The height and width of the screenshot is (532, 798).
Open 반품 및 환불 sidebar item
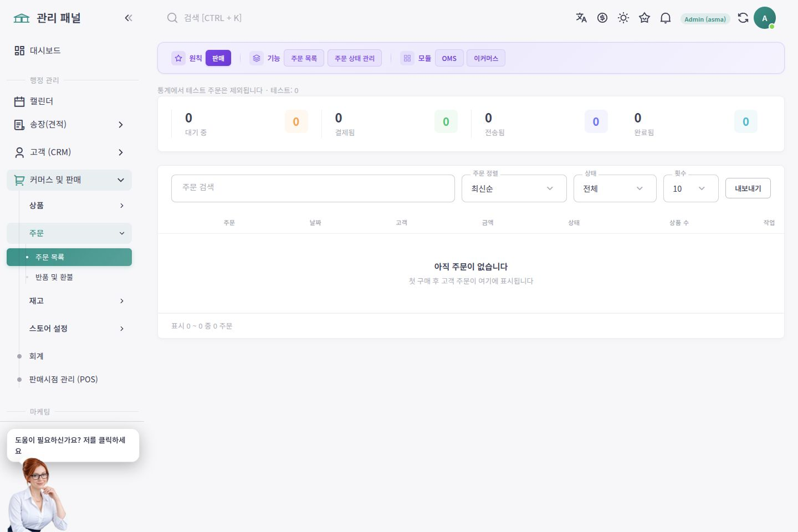pos(69,277)
